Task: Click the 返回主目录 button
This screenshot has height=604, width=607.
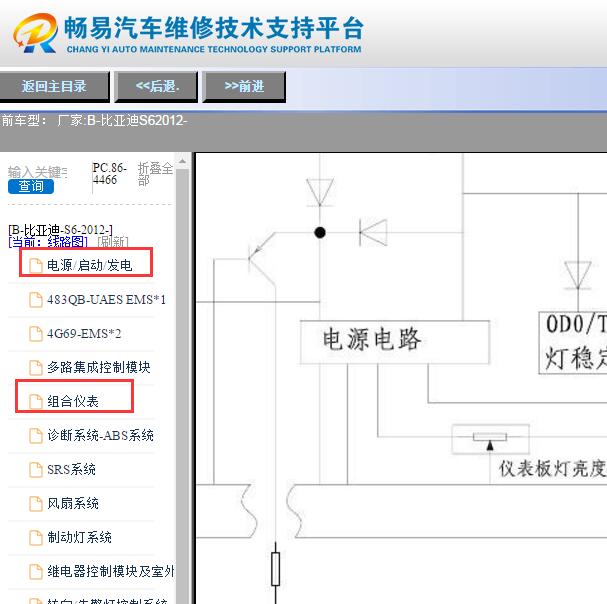Action: click(x=54, y=86)
